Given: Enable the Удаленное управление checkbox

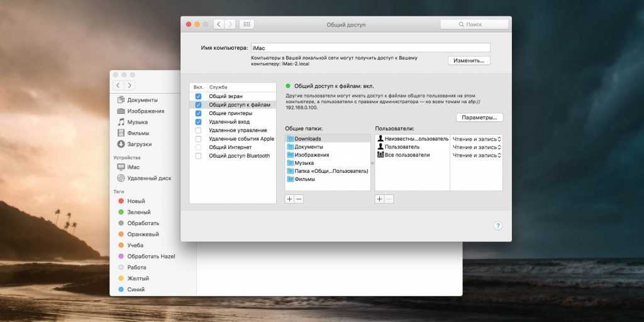Looking at the screenshot, I should pyautogui.click(x=198, y=130).
